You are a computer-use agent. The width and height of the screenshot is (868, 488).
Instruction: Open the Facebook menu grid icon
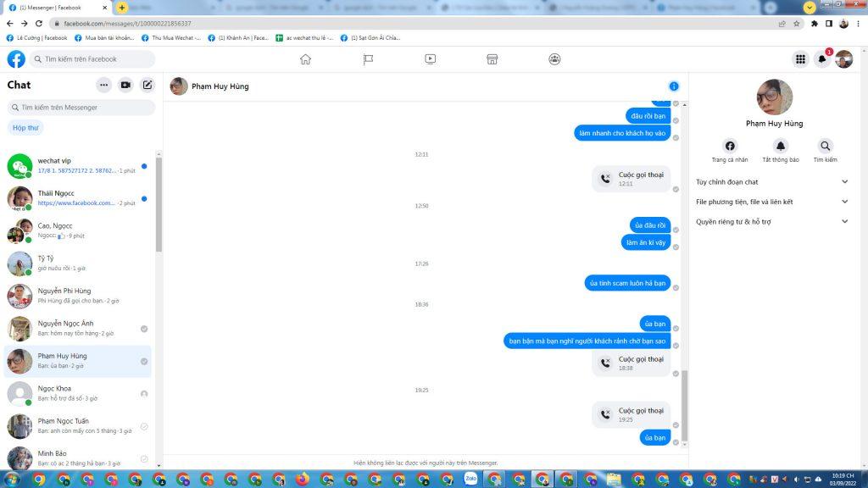click(x=799, y=59)
